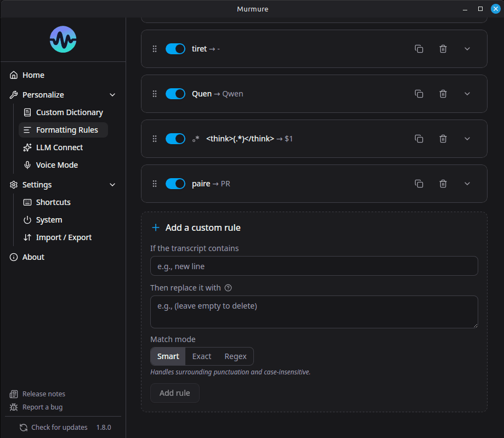
Task: Toggle off the paire to PR rule
Action: click(x=175, y=184)
